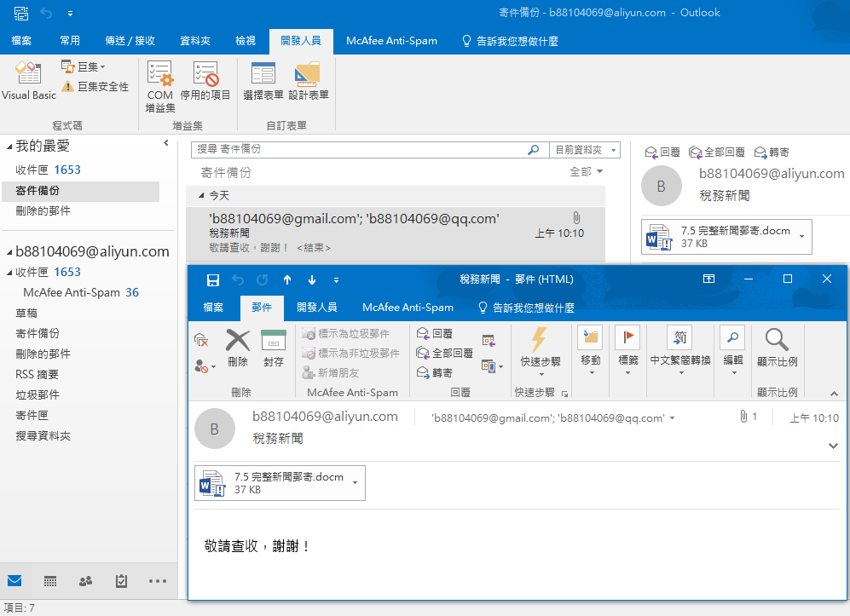Open the Visual Basic editor icon

pyautogui.click(x=28, y=72)
